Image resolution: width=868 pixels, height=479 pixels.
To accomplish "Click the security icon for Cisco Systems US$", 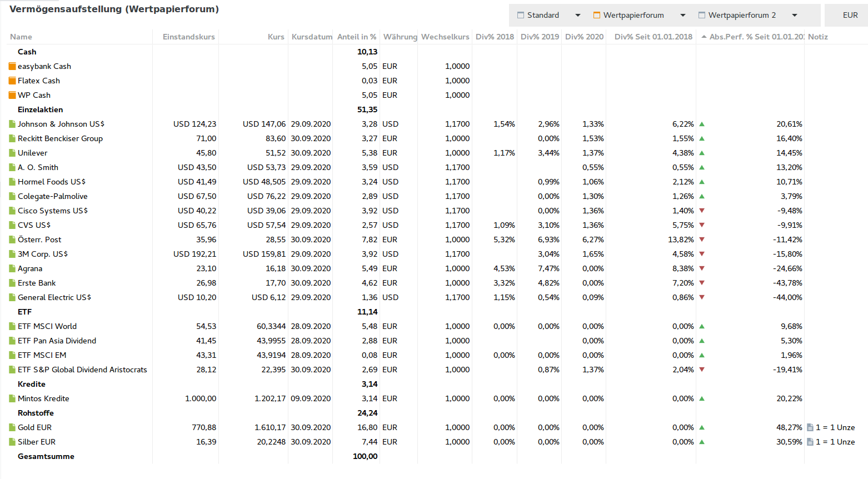I will tap(12, 211).
